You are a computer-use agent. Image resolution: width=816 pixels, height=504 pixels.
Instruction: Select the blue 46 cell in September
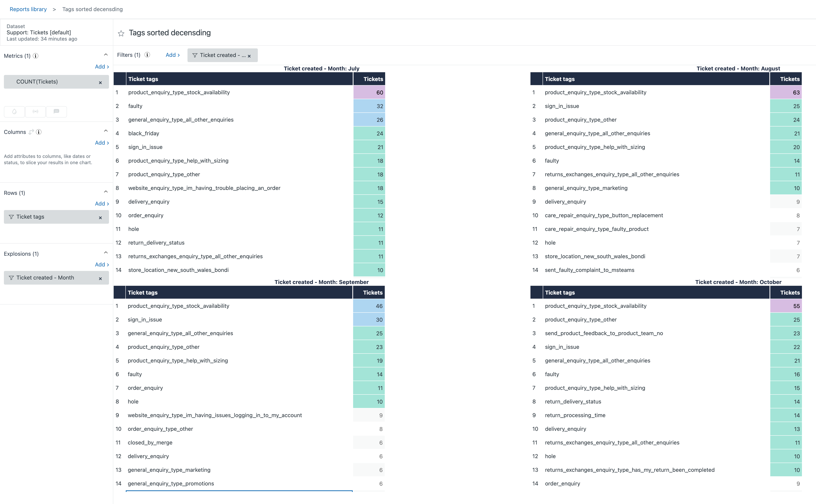click(x=369, y=306)
